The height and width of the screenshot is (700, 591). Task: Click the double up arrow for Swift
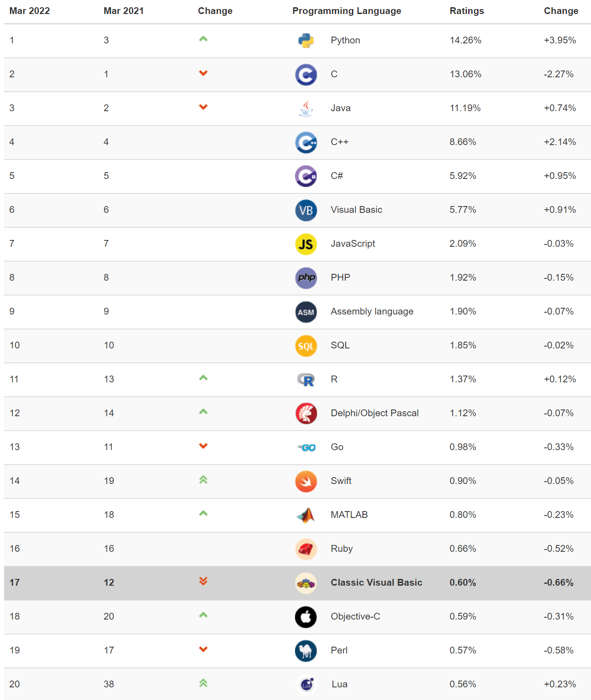[x=203, y=480]
